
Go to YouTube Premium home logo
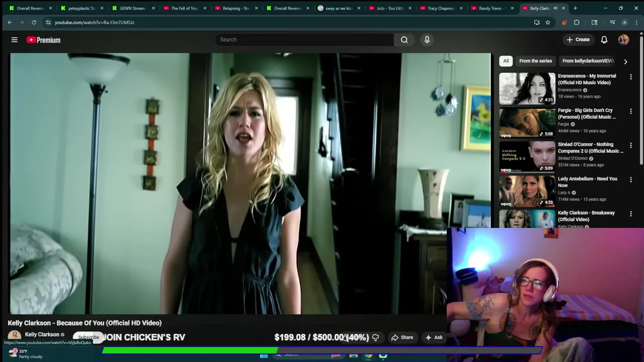(44, 40)
